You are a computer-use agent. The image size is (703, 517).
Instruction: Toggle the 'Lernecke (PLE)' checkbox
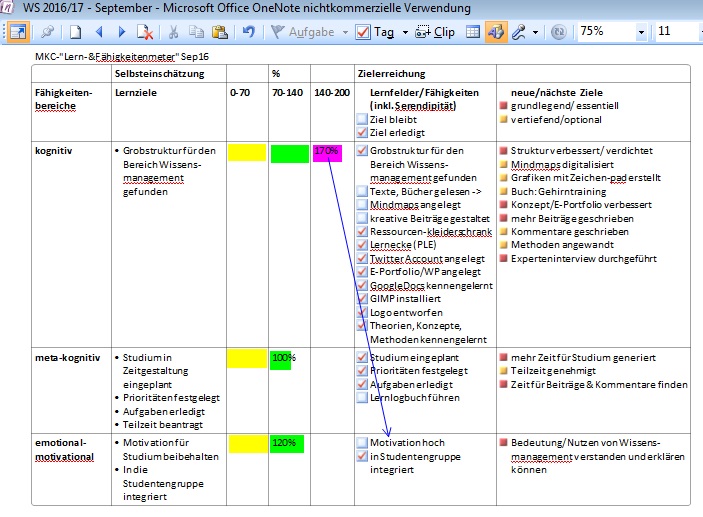(362, 245)
